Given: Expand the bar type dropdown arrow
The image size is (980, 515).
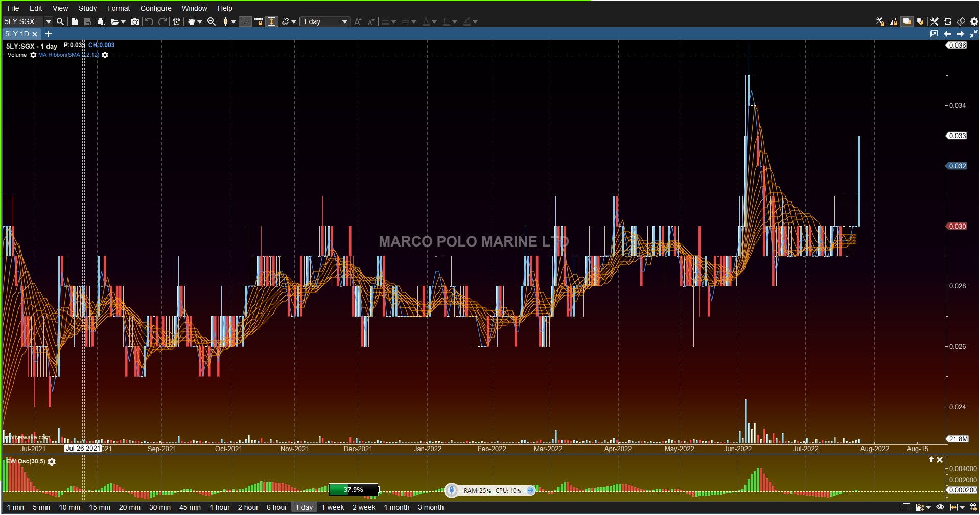Looking at the screenshot, I should click(234, 22).
